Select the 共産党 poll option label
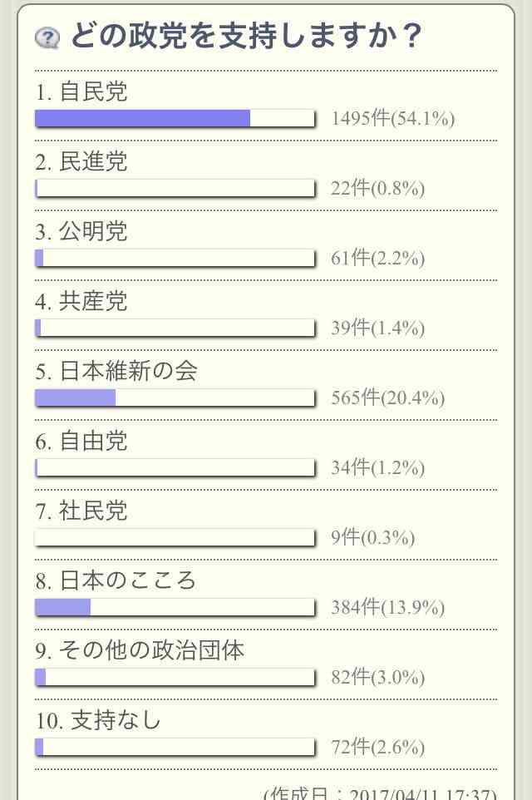The width and height of the screenshot is (532, 800). tap(81, 302)
